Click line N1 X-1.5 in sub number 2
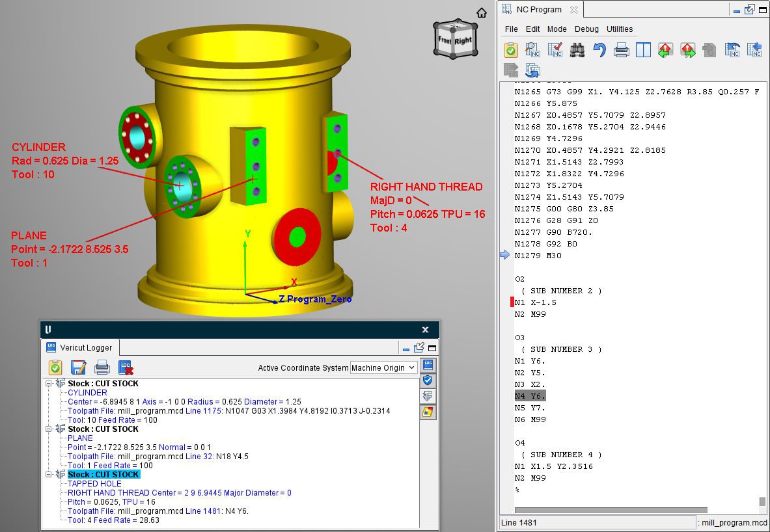Image resolution: width=770 pixels, height=532 pixels. pos(536,302)
